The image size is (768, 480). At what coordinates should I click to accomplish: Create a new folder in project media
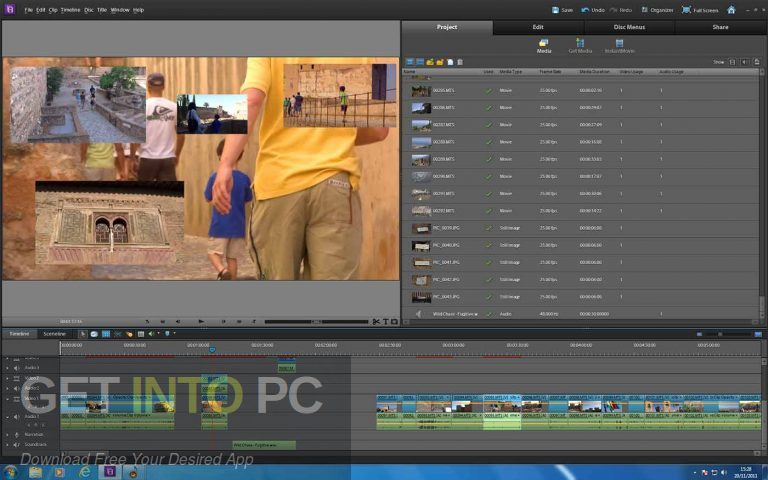pyautogui.click(x=430, y=62)
